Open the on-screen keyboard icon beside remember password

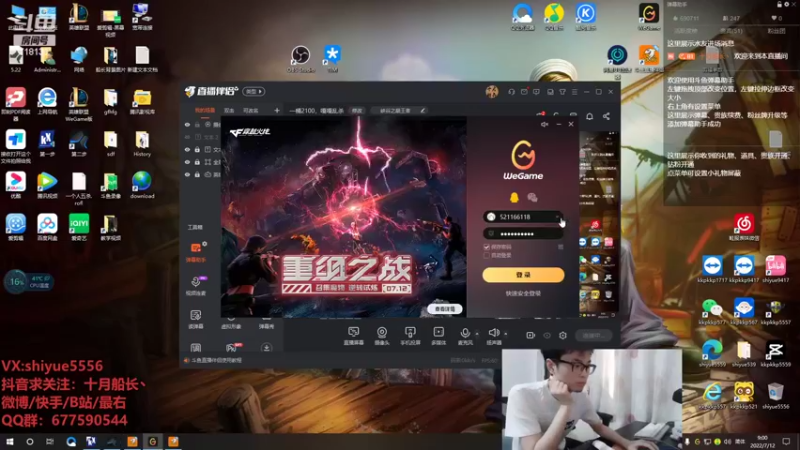(x=560, y=247)
